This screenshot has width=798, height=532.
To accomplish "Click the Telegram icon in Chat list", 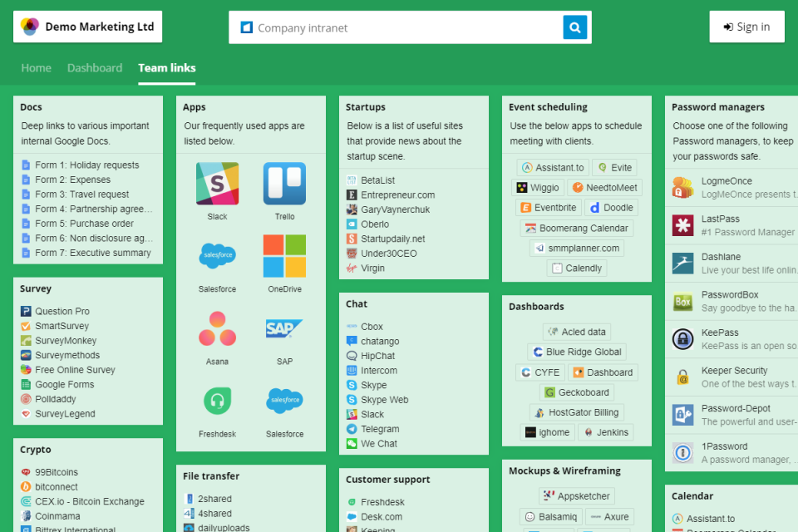I will point(352,429).
